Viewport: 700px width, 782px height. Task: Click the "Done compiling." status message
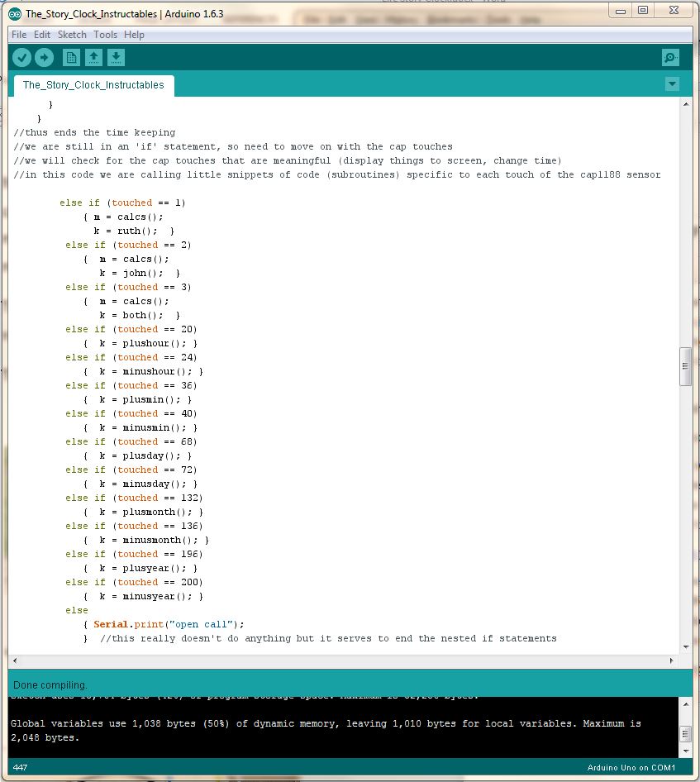point(50,684)
